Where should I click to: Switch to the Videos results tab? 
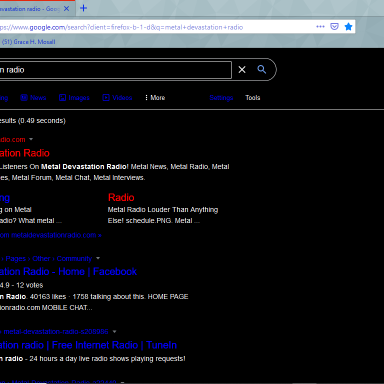pyautogui.click(x=117, y=98)
